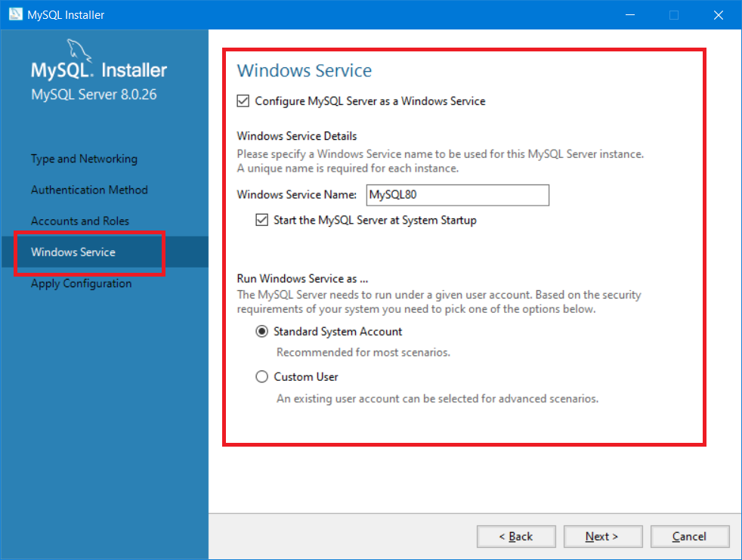Click the Back button
This screenshot has width=742, height=560.
[x=516, y=537]
